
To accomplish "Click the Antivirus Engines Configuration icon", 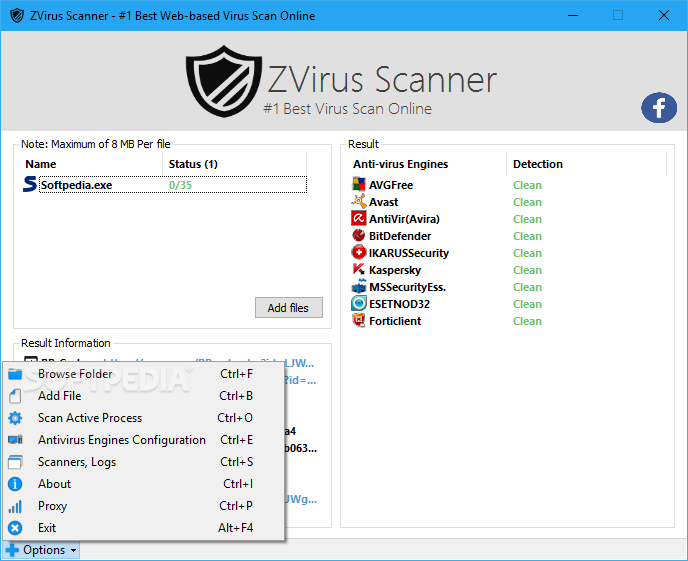I will pos(15,440).
